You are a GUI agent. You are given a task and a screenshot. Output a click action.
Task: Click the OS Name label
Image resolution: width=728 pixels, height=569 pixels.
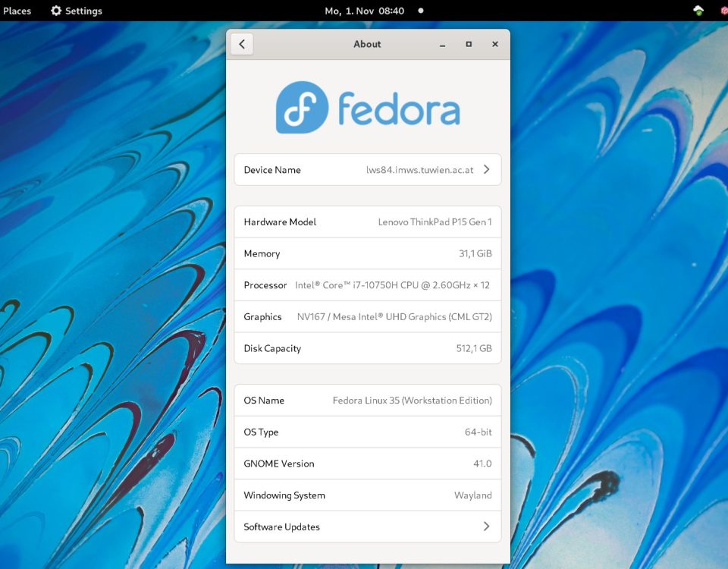264,401
